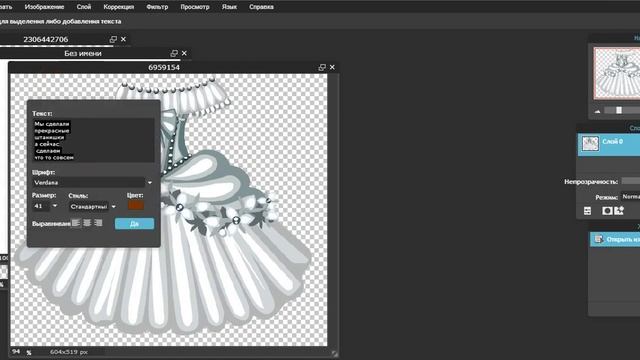Open the Слой menu

84,7
